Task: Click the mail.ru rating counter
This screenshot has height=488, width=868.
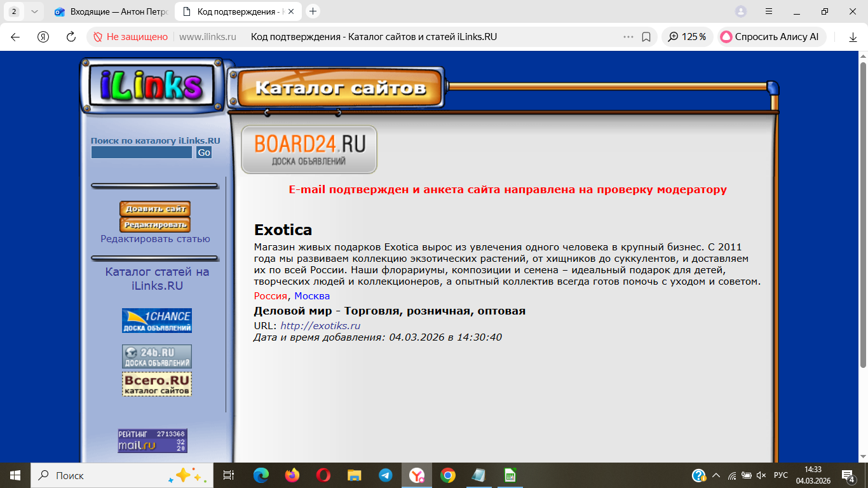Action: 153,441
